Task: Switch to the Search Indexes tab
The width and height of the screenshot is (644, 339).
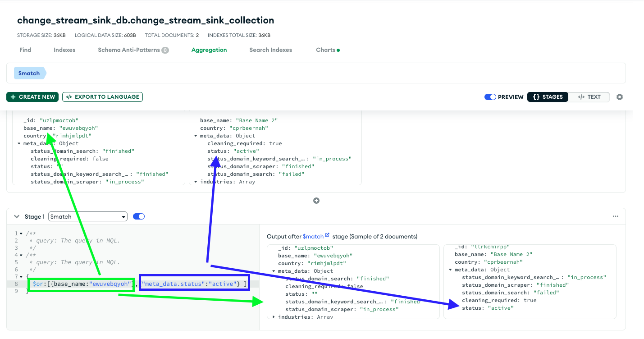Action: (270, 50)
